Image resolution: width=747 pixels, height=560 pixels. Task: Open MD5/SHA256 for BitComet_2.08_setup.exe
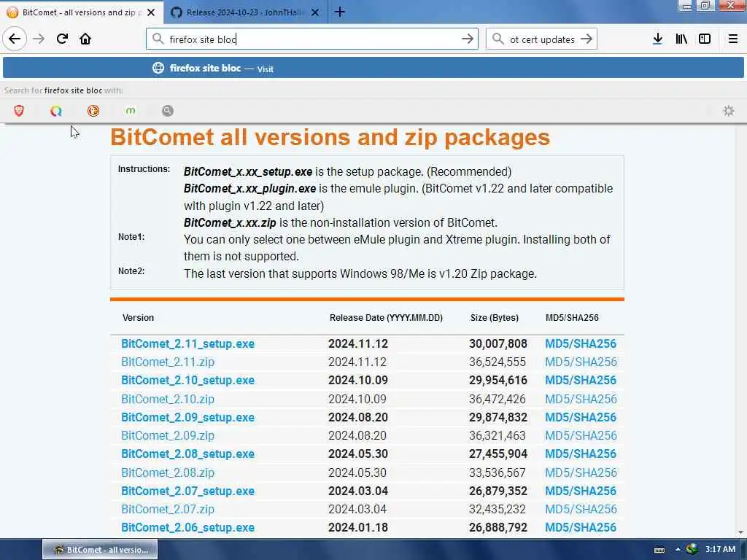581,454
